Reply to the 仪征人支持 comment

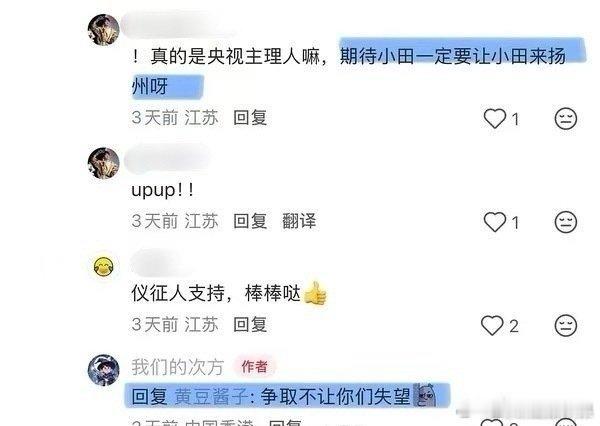(x=250, y=325)
